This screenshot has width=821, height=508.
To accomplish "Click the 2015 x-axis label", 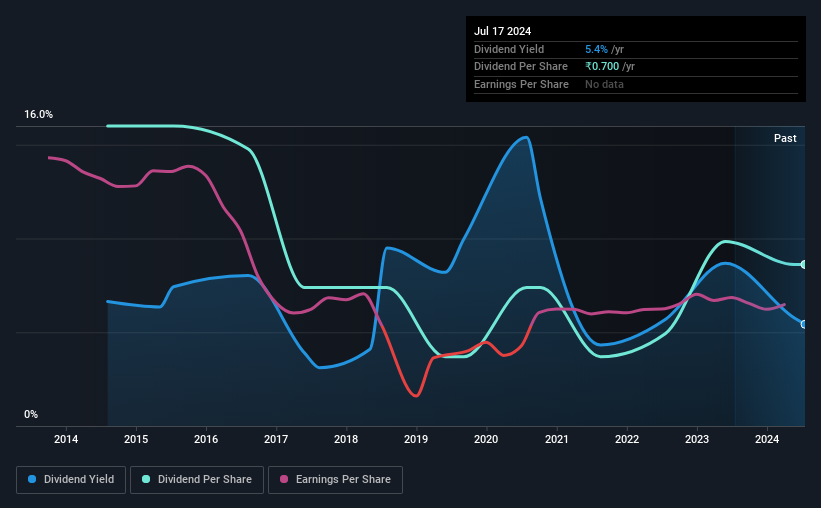I will [136, 439].
